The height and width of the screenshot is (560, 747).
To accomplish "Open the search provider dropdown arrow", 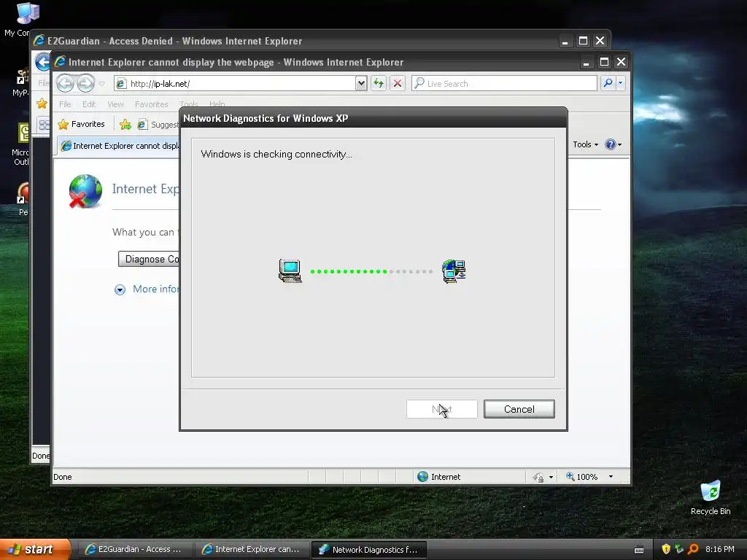I will (x=620, y=83).
